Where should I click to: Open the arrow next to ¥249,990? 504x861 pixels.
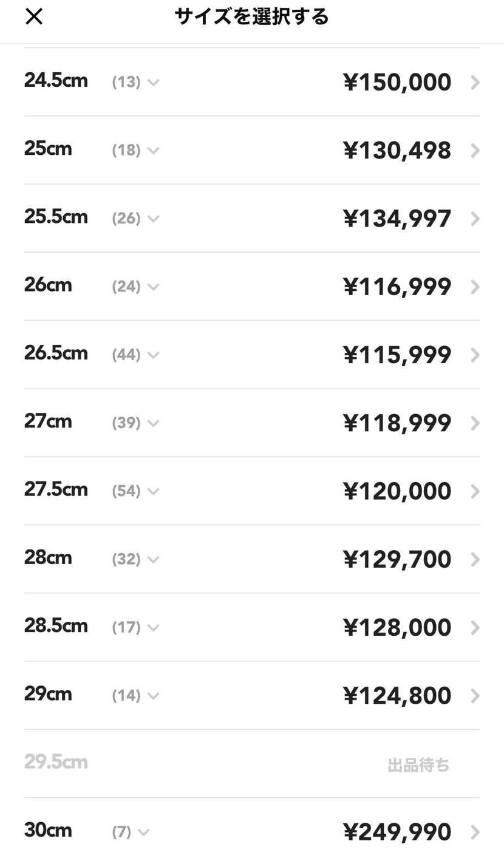(475, 832)
